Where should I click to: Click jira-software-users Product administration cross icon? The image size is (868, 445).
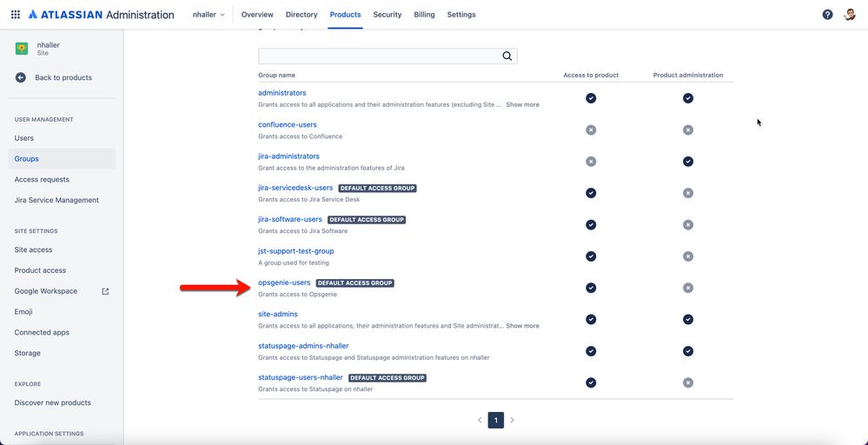(687, 225)
